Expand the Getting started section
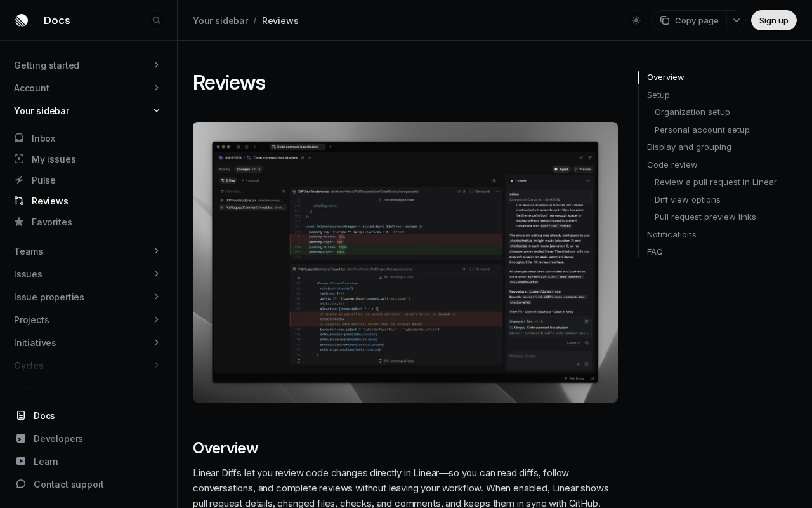Screen dimensions: 812x508 88,65
